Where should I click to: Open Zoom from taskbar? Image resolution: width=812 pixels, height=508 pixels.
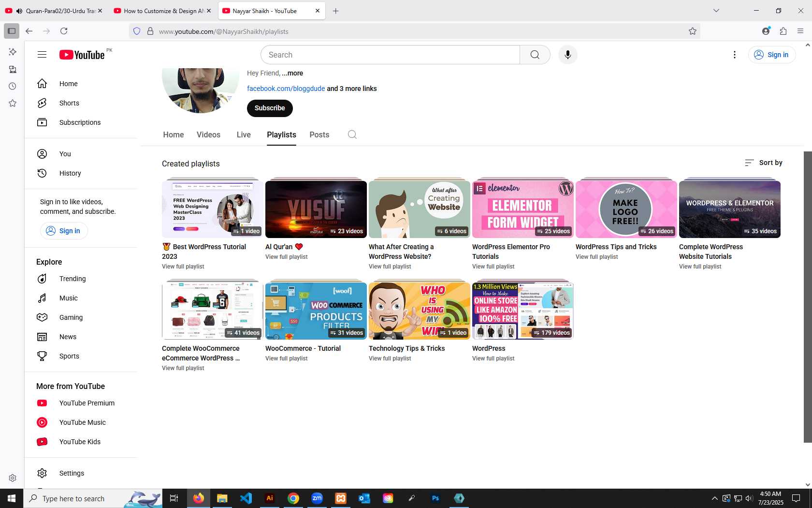pos(317,498)
